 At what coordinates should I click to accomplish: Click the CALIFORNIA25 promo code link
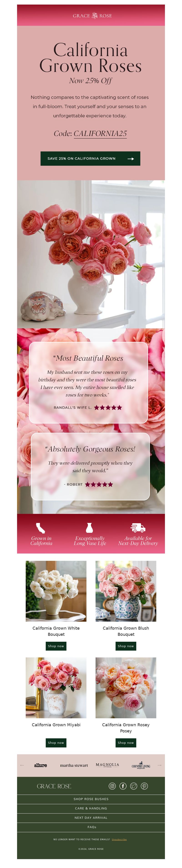(x=100, y=134)
